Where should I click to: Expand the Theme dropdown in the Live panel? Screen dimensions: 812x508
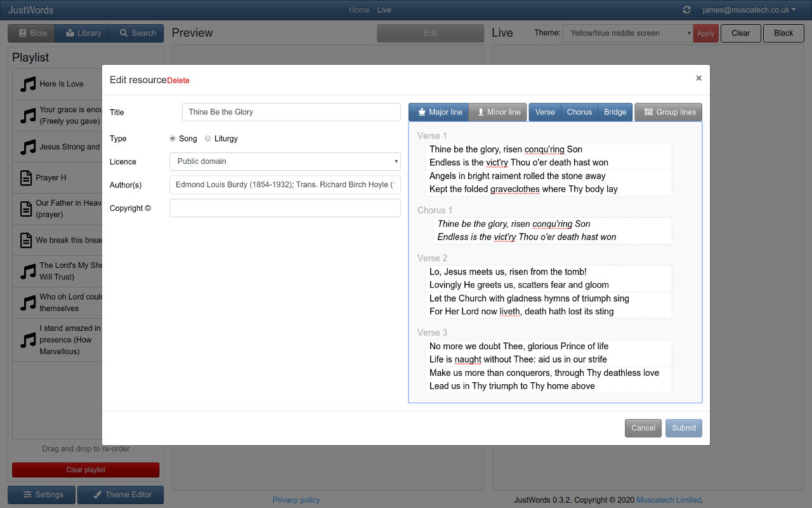(x=628, y=33)
